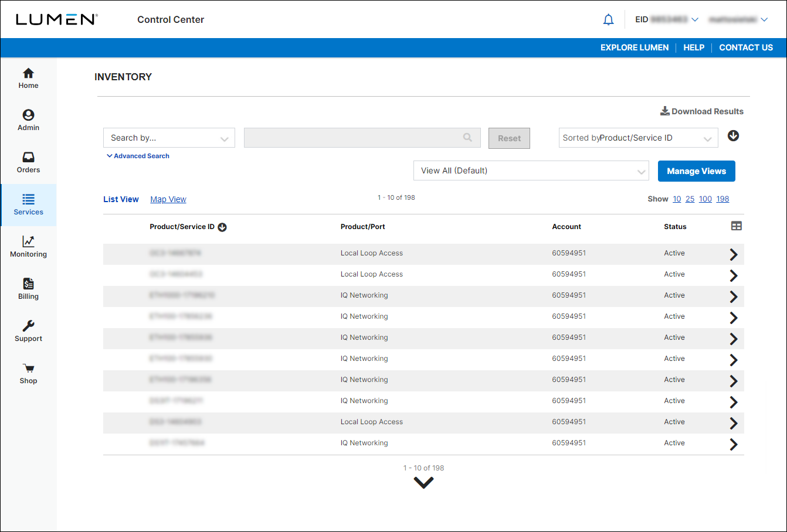
Task: Go to Home in the sidebar
Action: point(28,79)
